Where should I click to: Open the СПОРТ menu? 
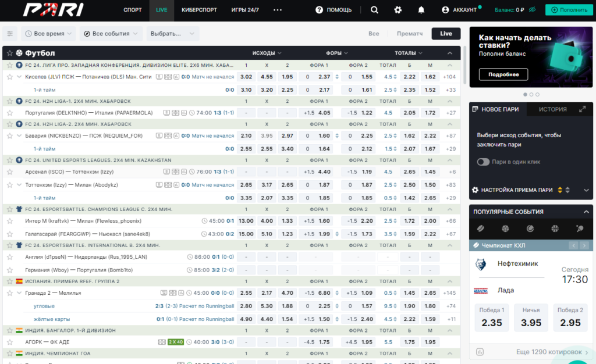[132, 10]
